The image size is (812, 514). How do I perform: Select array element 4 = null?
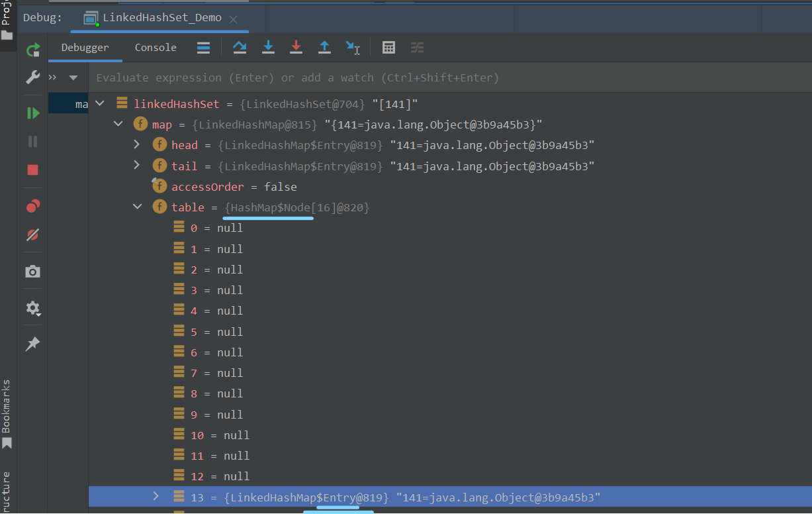pyautogui.click(x=450, y=311)
